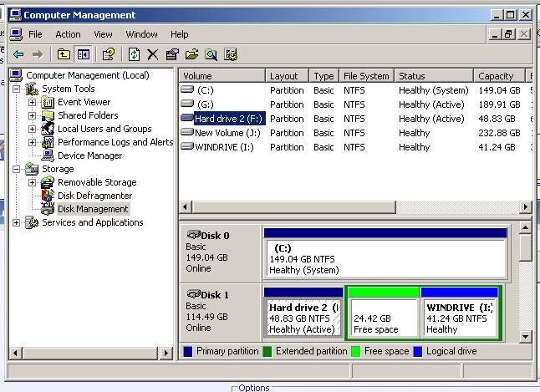Screen dimensions: 540x392
Task: Click the last toolbar settings icon
Action: [x=231, y=54]
